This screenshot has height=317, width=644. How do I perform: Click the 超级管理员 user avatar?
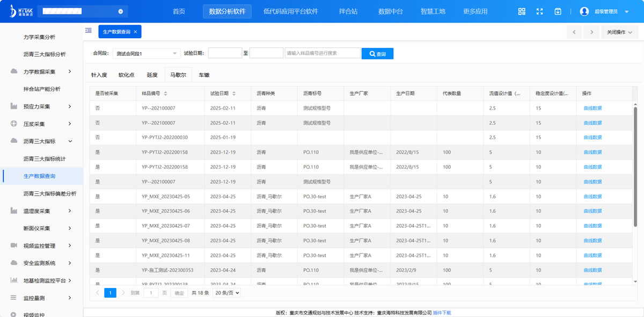[584, 11]
